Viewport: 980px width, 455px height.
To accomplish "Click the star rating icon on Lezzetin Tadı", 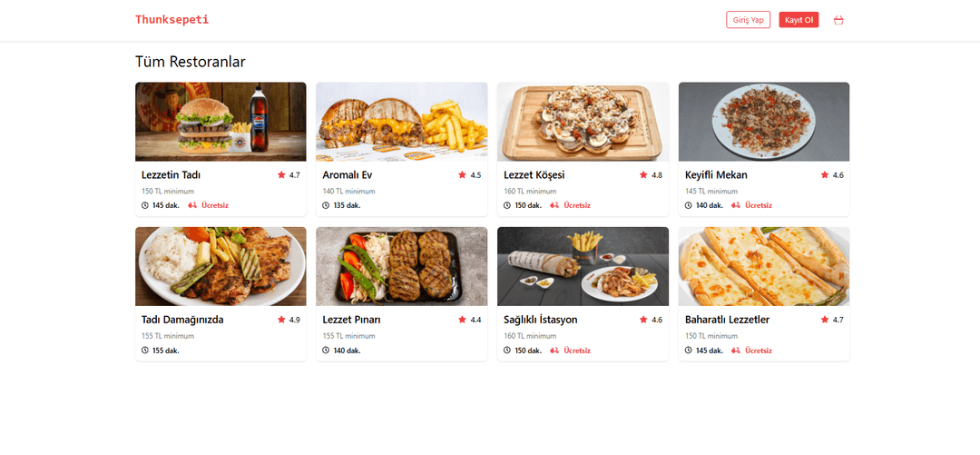I will 281,175.
